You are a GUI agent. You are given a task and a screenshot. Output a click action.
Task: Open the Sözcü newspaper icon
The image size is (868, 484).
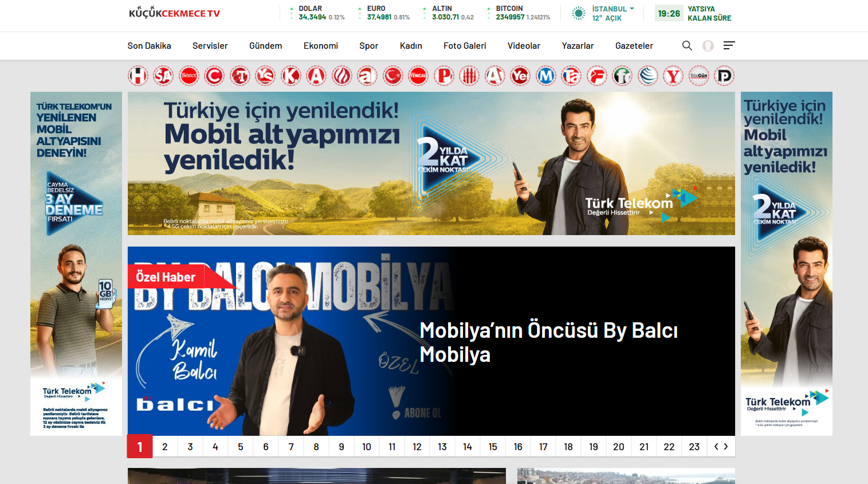click(189, 76)
